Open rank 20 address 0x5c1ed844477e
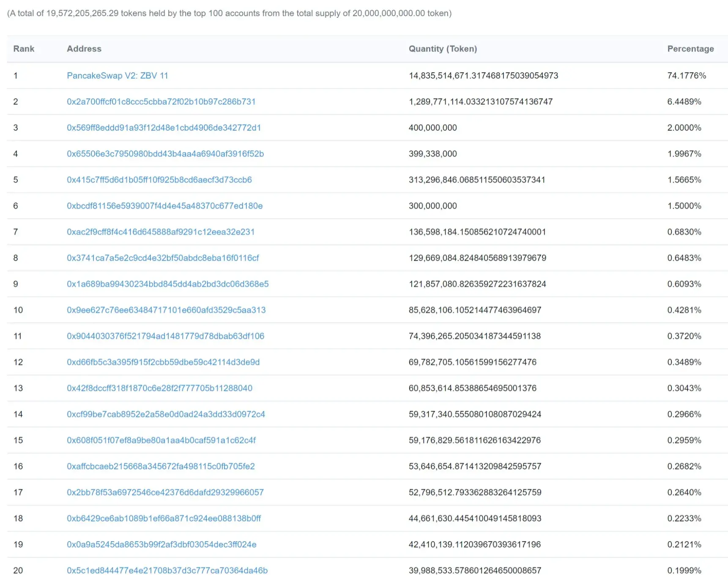Screen dimensions: 728x581 coord(167,570)
